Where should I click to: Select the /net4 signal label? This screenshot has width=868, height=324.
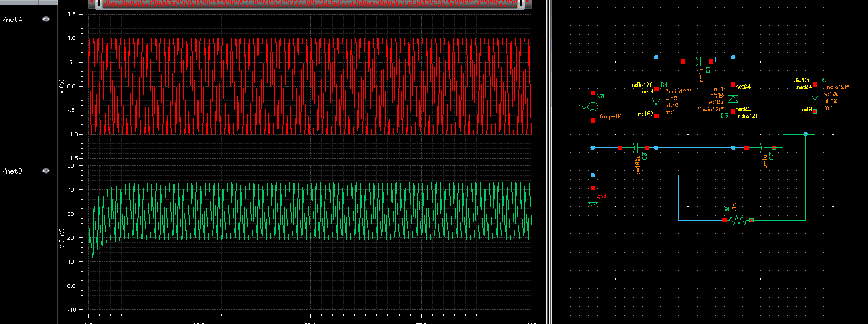13,20
